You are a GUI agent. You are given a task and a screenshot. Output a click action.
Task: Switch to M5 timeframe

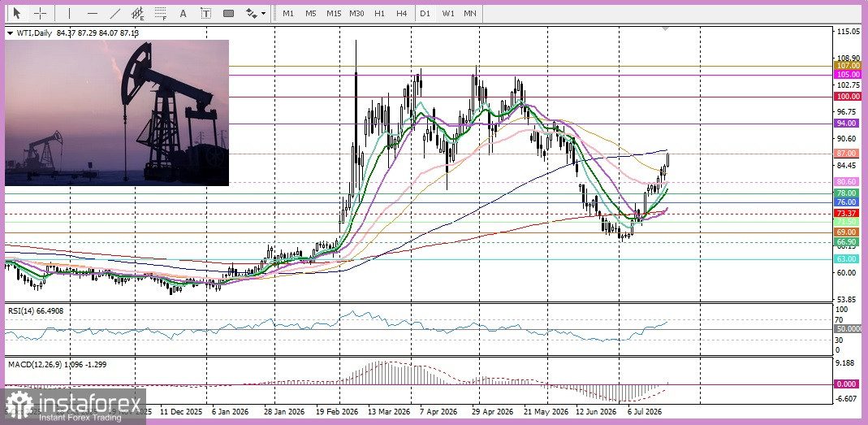pos(310,13)
